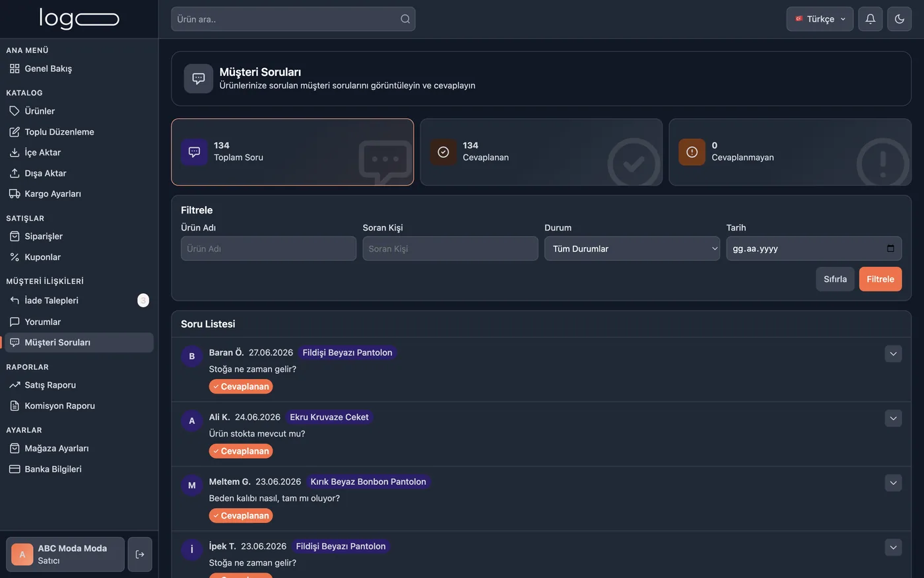Click the Kırık Beyaz Bonbon Pantolon tag
Viewport: 924px width, 578px height.
point(368,482)
